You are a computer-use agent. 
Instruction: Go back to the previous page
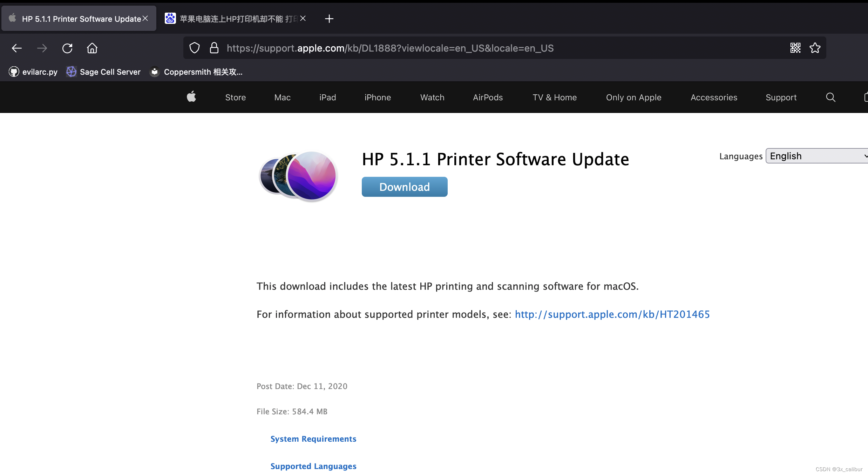point(17,48)
